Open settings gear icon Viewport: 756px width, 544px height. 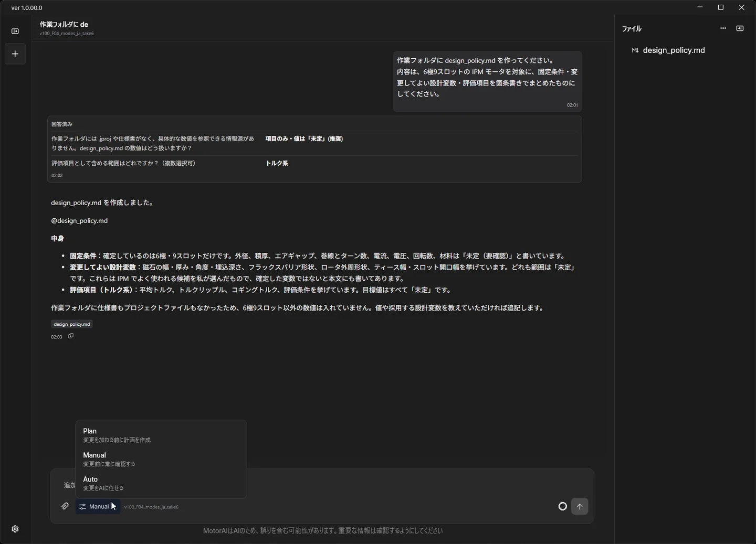(15, 529)
